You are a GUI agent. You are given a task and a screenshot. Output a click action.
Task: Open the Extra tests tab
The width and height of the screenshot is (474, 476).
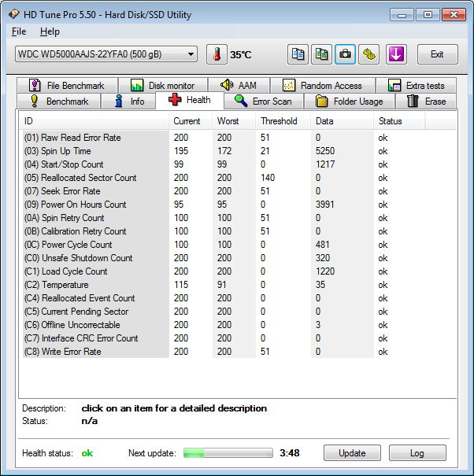point(416,85)
